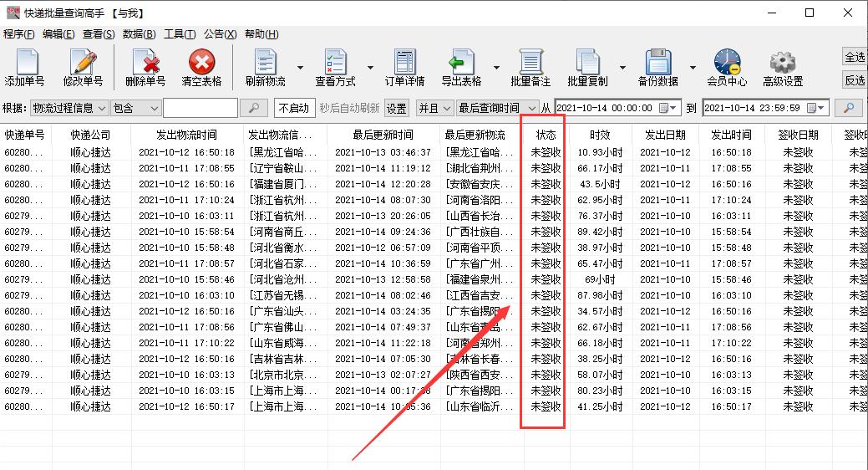Click the cell 2021-10-14 08:07:30

coord(383,200)
